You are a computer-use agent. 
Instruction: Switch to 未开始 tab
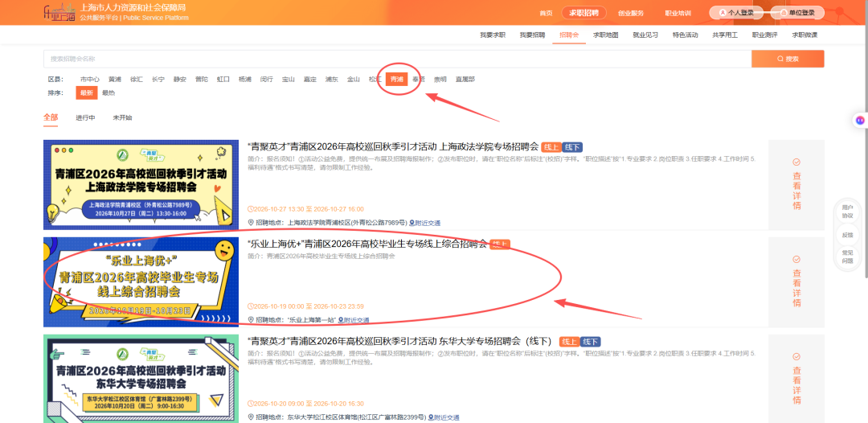pyautogui.click(x=122, y=118)
